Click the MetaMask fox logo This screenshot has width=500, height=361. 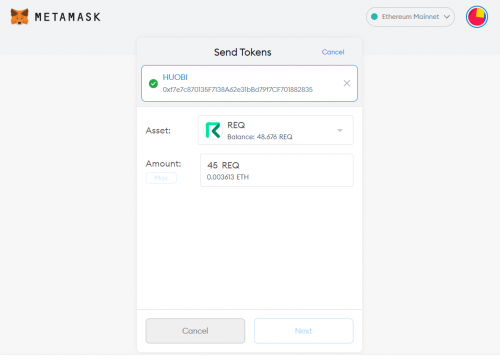(x=19, y=17)
